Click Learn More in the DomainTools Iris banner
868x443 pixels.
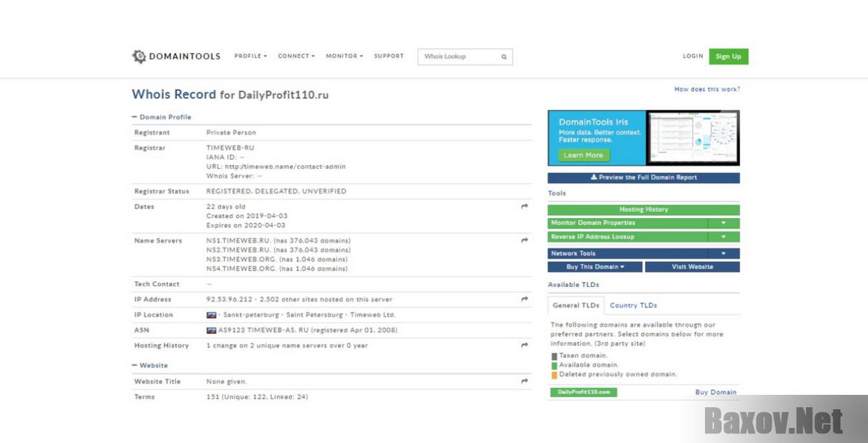point(583,155)
